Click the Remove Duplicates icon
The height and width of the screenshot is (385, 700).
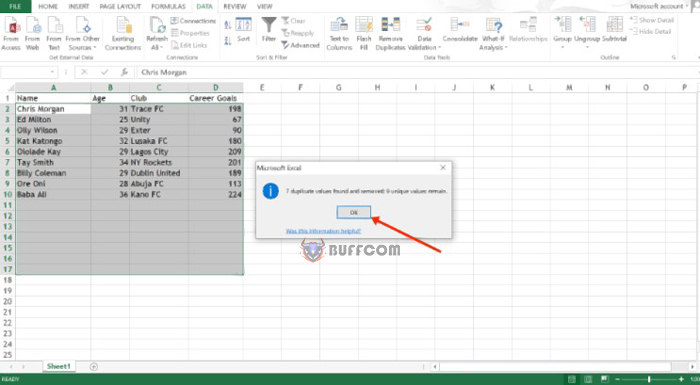pos(390,25)
